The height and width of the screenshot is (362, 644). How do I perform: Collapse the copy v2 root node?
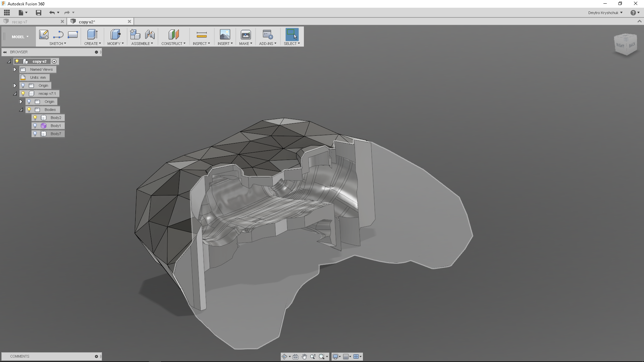9,61
